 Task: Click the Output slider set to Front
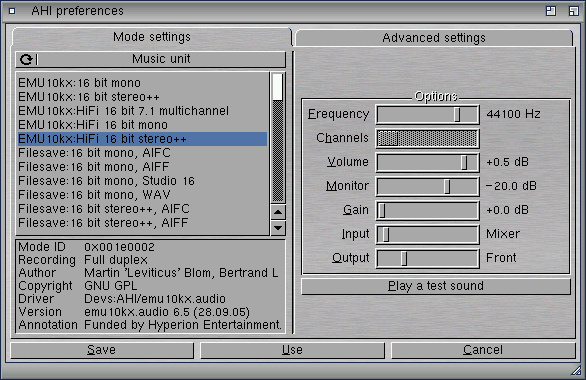(x=428, y=258)
